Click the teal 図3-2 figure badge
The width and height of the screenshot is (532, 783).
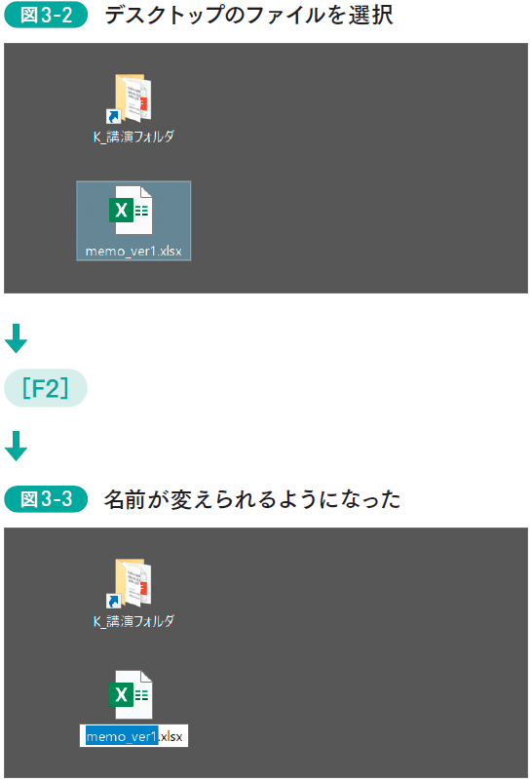coord(46,15)
